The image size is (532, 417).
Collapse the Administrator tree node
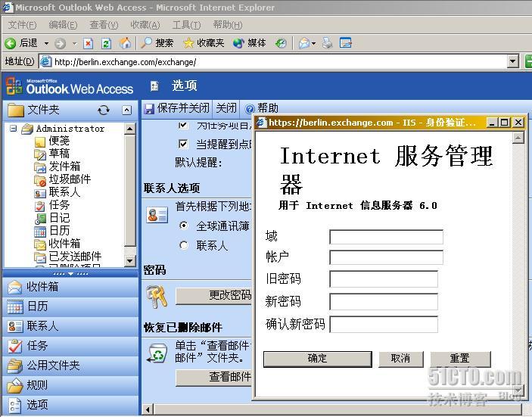13,129
